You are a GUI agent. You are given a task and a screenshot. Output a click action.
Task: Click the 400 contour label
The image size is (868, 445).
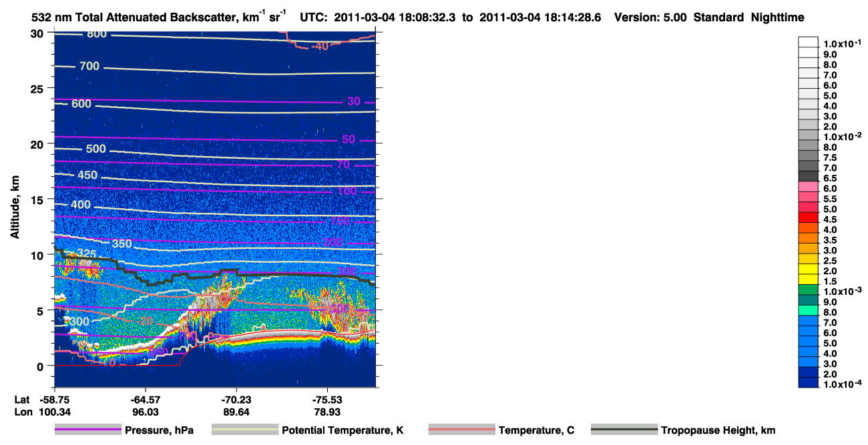81,204
